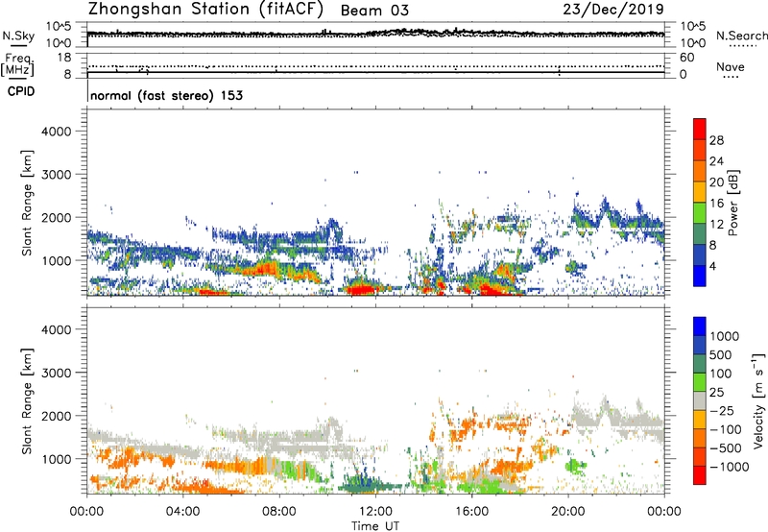Click the Slant Range [km] label of velocity panel
This screenshot has height=532, width=768.
point(27,401)
